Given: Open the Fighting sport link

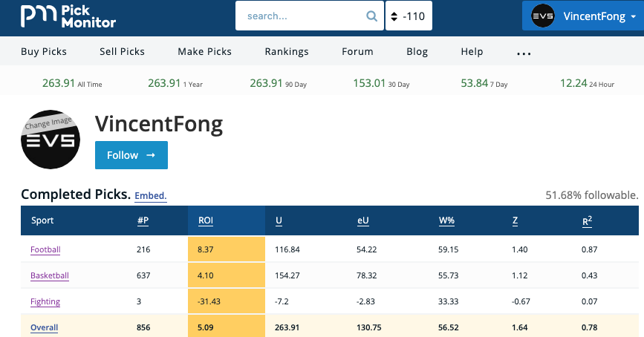Looking at the screenshot, I should pyautogui.click(x=45, y=301).
